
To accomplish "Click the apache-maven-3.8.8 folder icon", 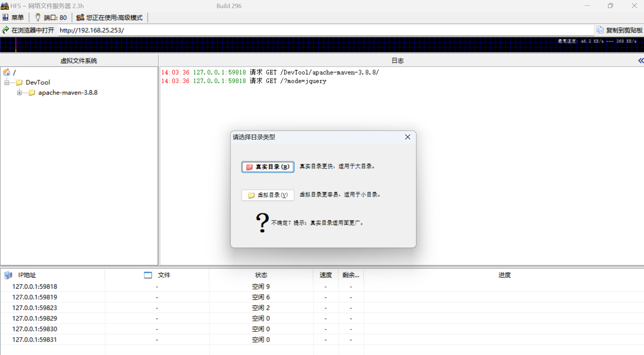I will coord(32,93).
